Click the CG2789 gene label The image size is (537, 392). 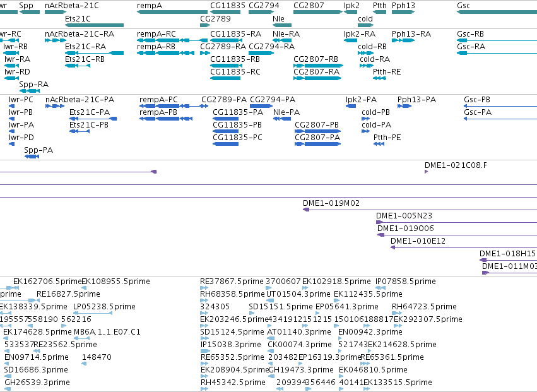tap(215, 19)
